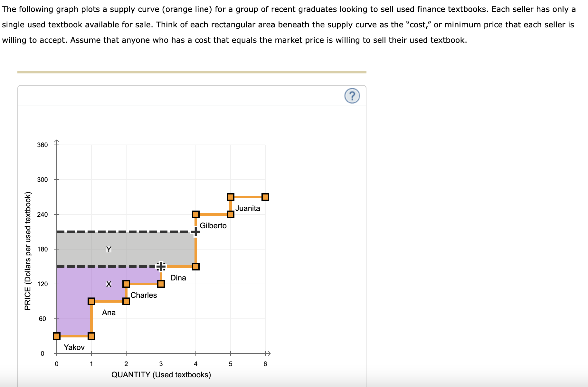The width and height of the screenshot is (588, 387).
Task: Select the leftmost supply curve endpoint marker
Action: [x=56, y=335]
